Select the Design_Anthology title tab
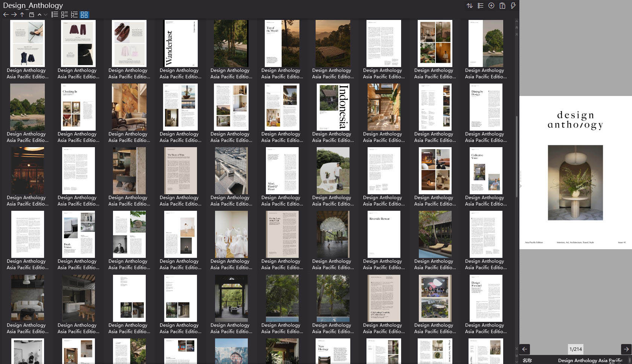This screenshot has width=632, height=364. click(x=33, y=5)
